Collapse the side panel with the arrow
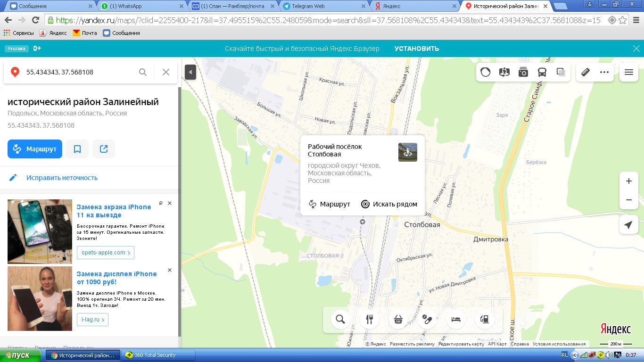This screenshot has height=362, width=644. [190, 72]
